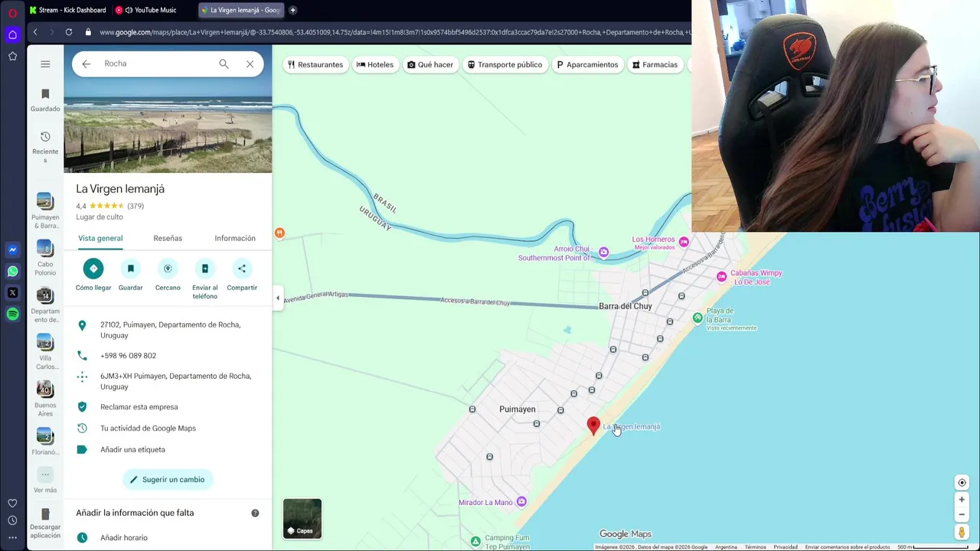The height and width of the screenshot is (551, 980).
Task: Click the zoom in plus button
Action: (x=962, y=500)
